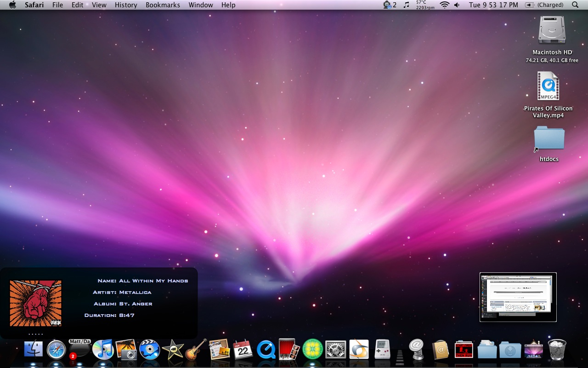This screenshot has width=588, height=368.
Task: Open the Downloads folder stack in Dock
Action: coord(510,351)
